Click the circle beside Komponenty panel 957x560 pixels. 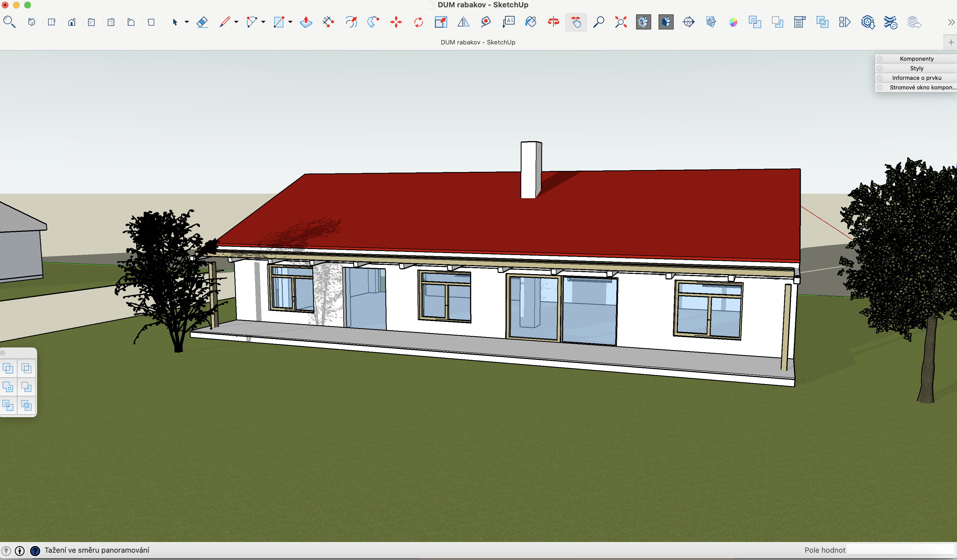coord(880,59)
